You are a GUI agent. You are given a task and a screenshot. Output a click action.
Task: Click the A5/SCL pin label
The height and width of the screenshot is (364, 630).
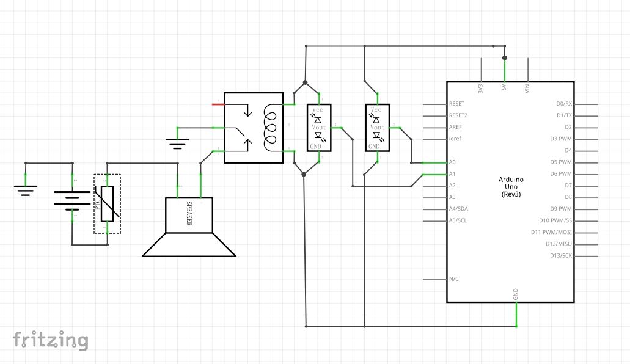click(x=458, y=220)
